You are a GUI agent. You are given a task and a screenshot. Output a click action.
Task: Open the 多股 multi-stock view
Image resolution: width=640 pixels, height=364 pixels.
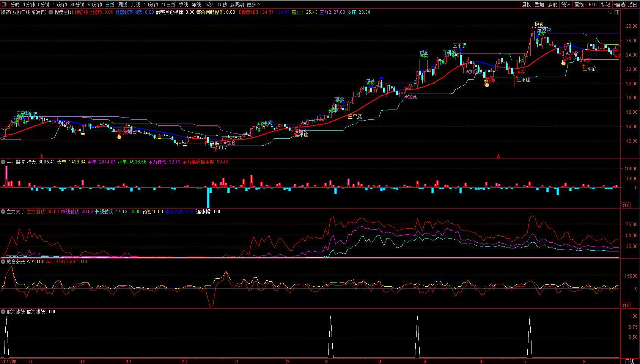tap(552, 5)
